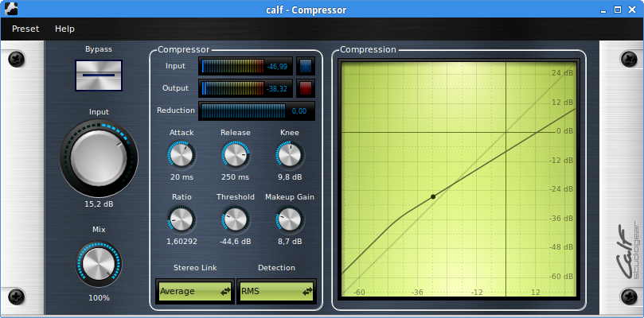Click the Output level meter
This screenshot has height=318, width=644.
tap(245, 88)
